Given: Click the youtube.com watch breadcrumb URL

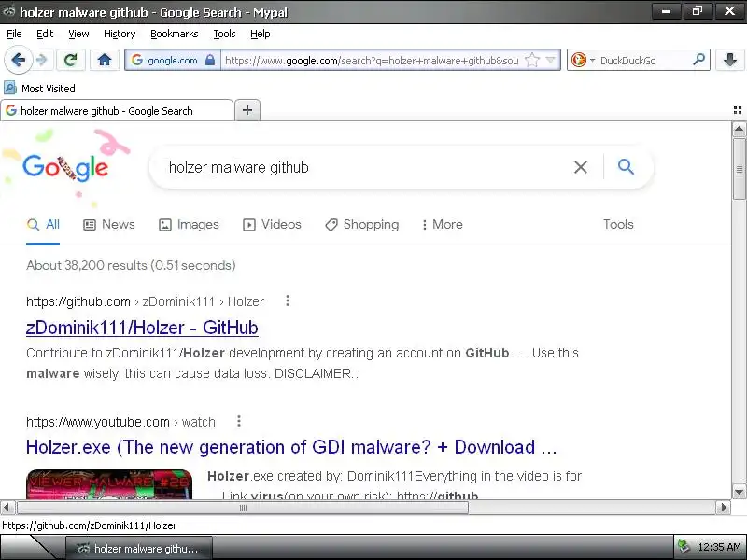Looking at the screenshot, I should tap(120, 422).
